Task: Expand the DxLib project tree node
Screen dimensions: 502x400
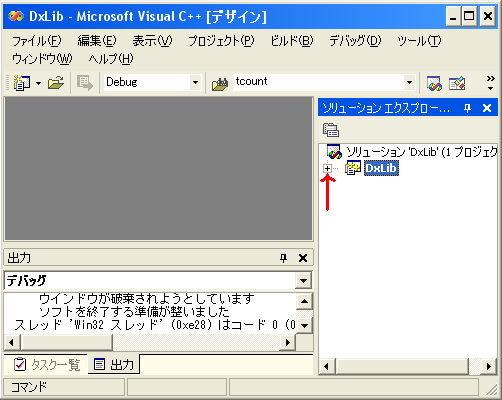Action: (x=327, y=168)
